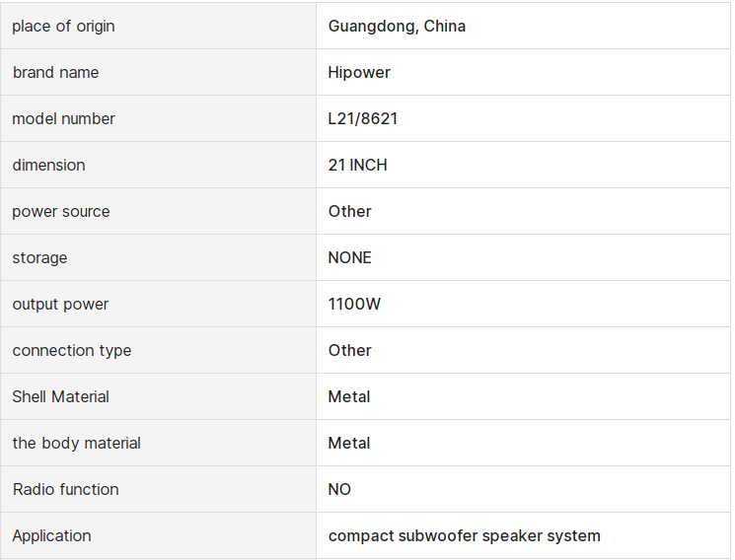Select the 'Hipower' brand value
Viewport: 735px width, 560px height.
click(359, 72)
